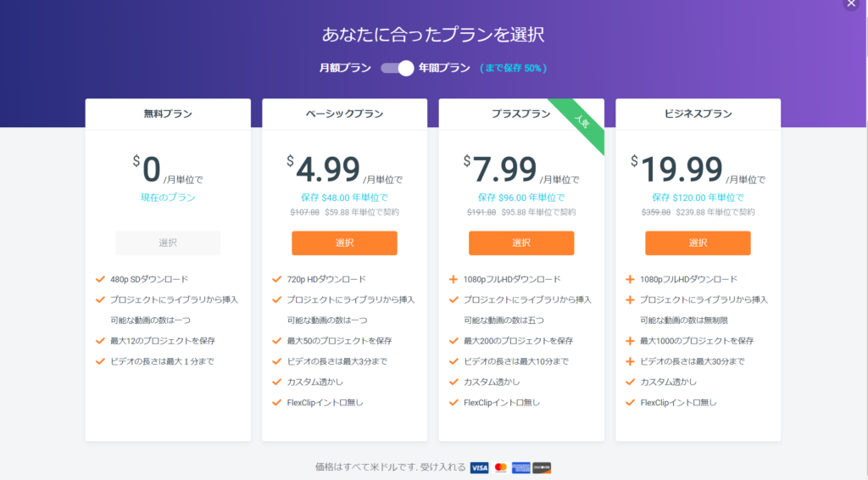Viewport: 868px width, 480px height.
Task: Click the 月額プラン label
Action: 345,68
